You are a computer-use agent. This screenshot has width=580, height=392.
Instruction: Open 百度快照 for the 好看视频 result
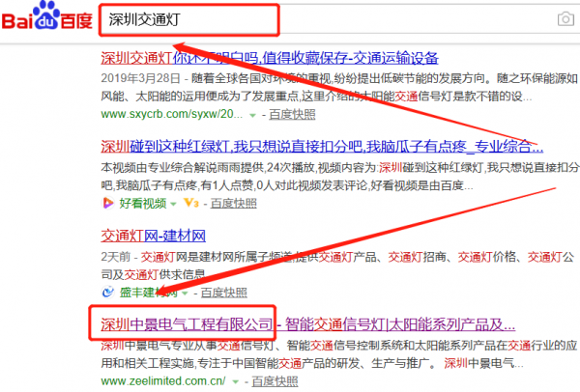(x=234, y=204)
